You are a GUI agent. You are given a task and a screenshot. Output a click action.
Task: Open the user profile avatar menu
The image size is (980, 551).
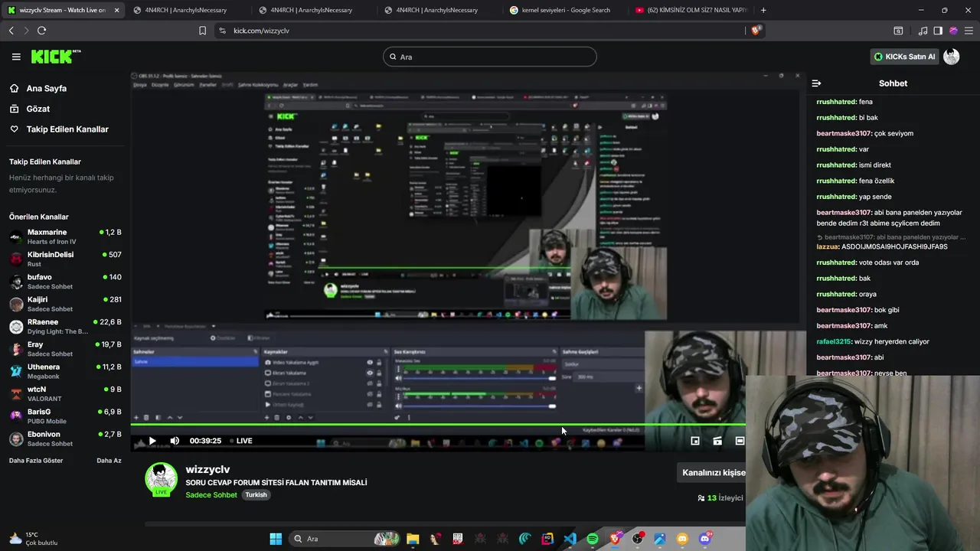point(952,57)
